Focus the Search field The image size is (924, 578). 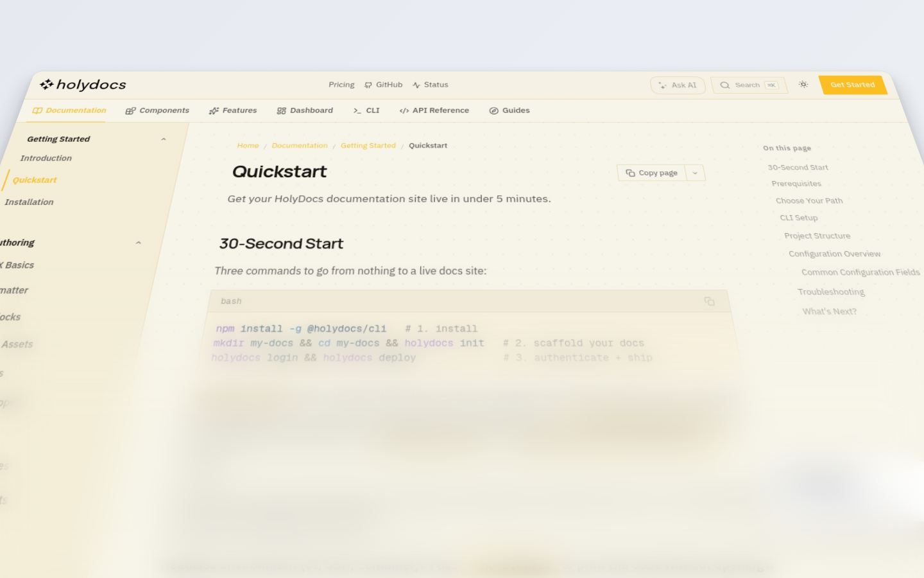point(749,85)
